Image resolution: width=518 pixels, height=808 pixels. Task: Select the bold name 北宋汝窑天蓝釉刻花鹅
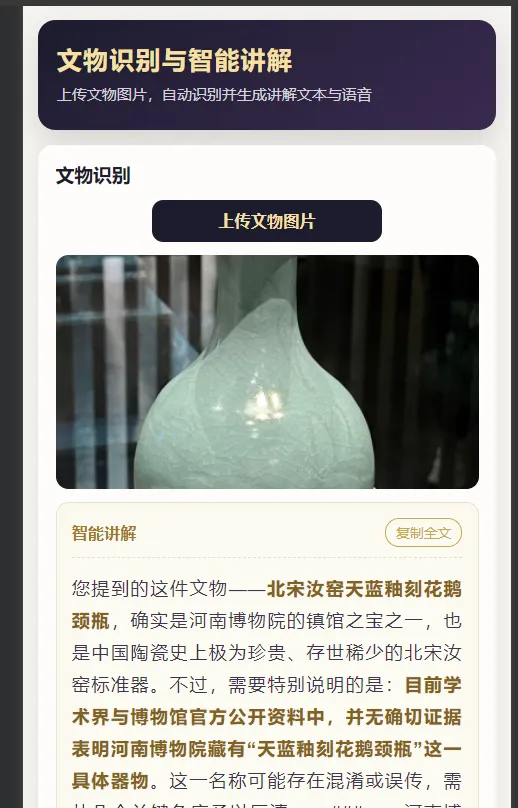[x=364, y=589]
